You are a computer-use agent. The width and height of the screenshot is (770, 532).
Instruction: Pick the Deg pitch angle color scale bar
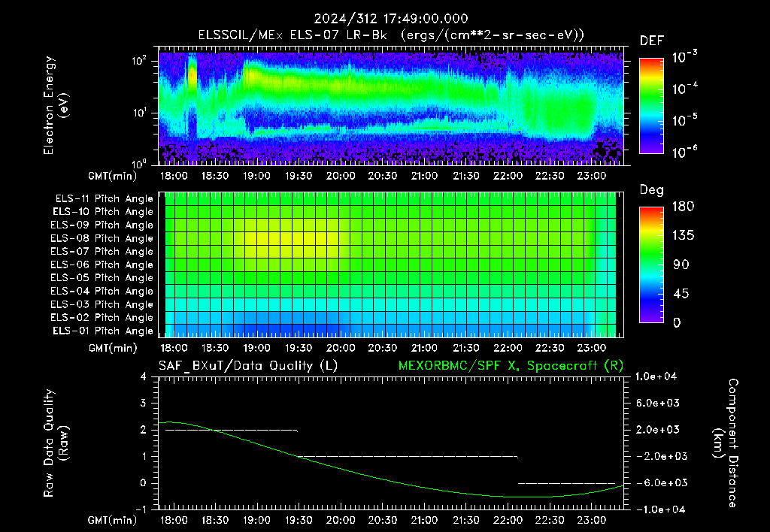(651, 264)
